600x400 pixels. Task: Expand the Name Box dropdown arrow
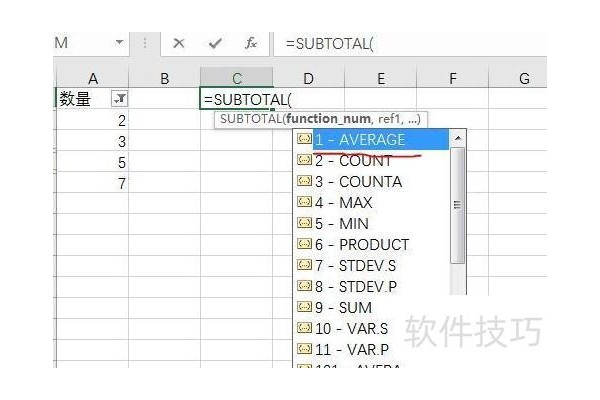tap(120, 44)
